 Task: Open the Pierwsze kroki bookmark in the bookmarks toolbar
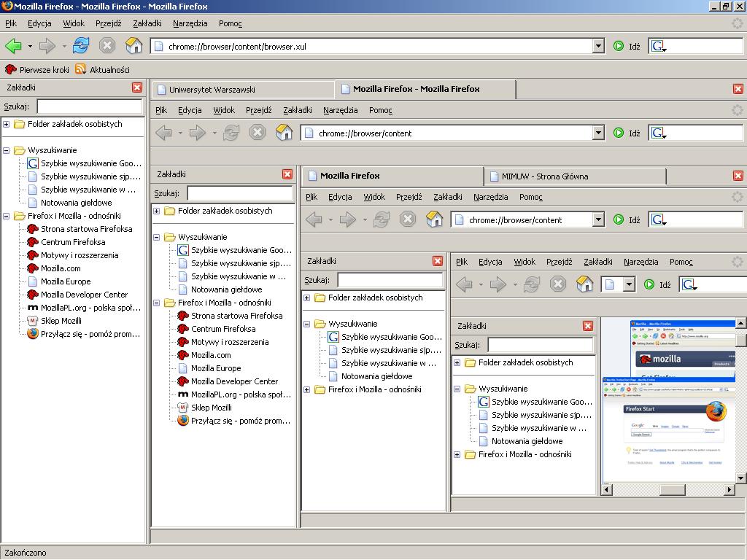tap(37, 70)
